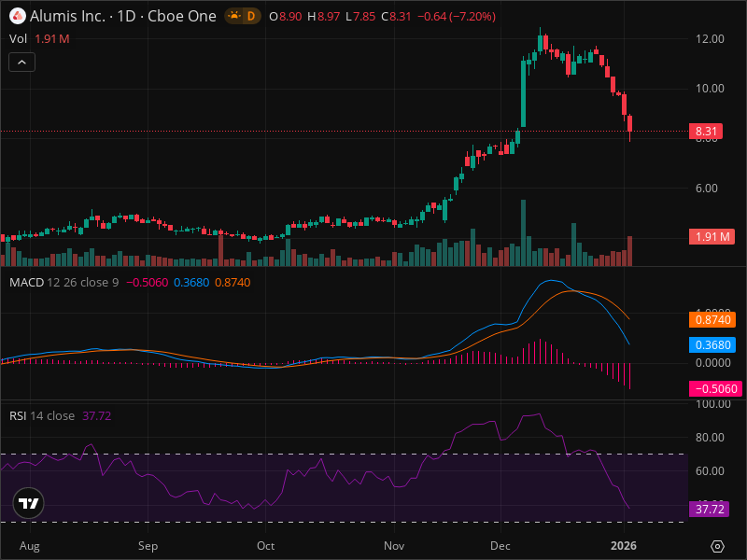Click the red 8.31 price label on axis
The width and height of the screenshot is (747, 560).
point(706,132)
